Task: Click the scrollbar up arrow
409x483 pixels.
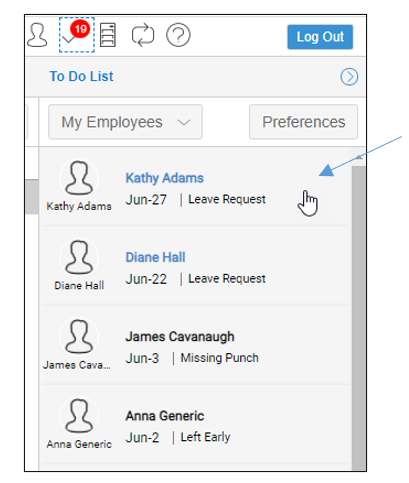Action: (x=359, y=157)
